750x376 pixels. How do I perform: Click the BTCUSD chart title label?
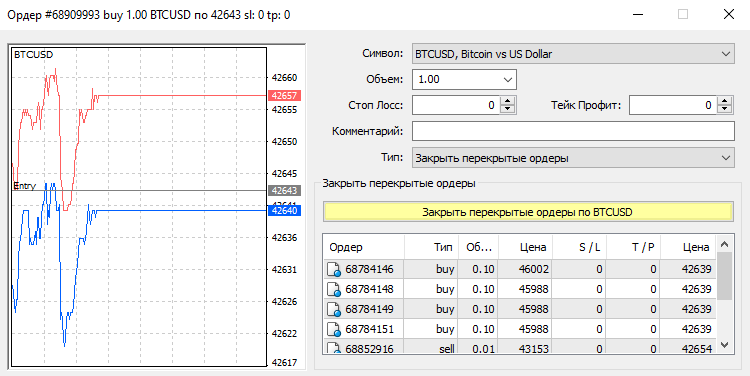click(33, 55)
